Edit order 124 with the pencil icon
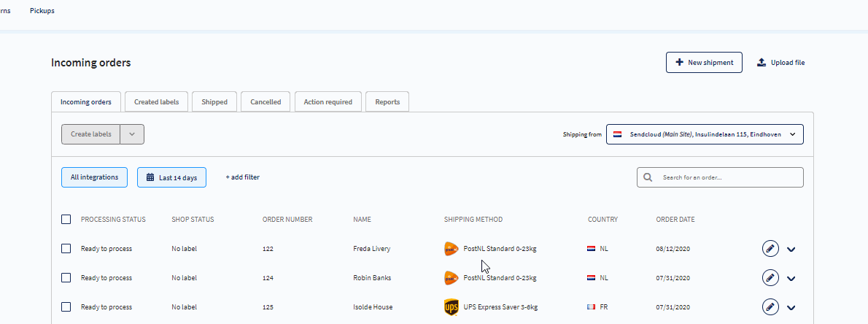868x324 pixels. (x=770, y=277)
